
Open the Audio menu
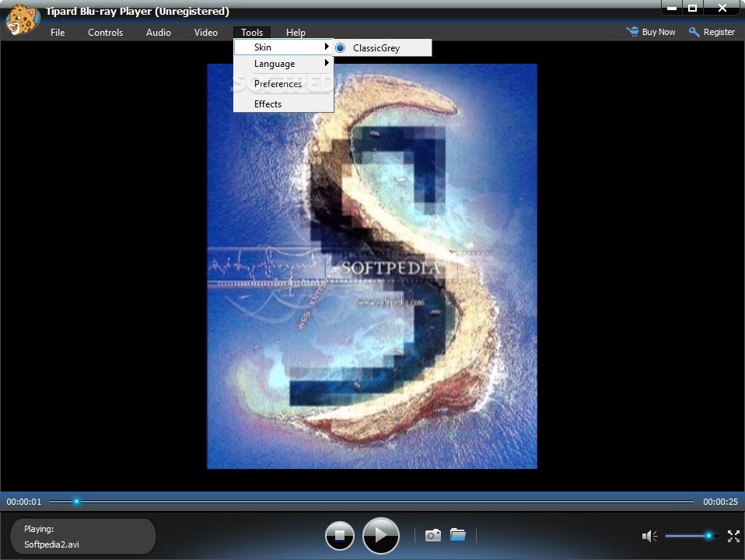pos(158,33)
